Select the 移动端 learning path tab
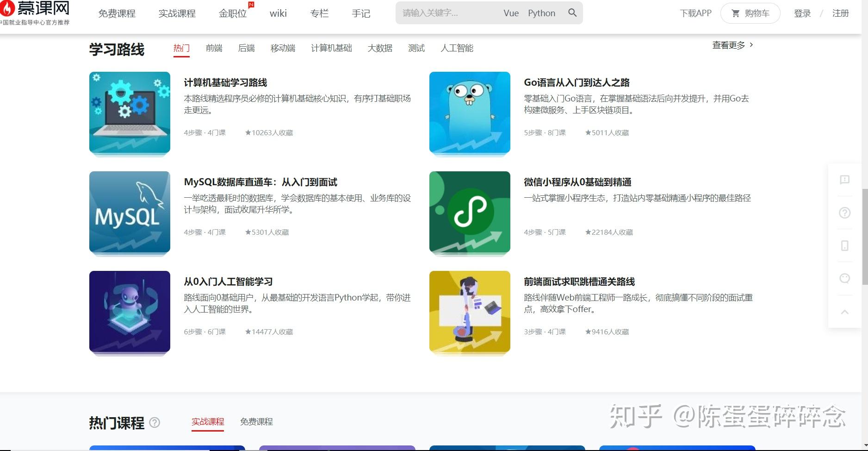 click(x=283, y=48)
